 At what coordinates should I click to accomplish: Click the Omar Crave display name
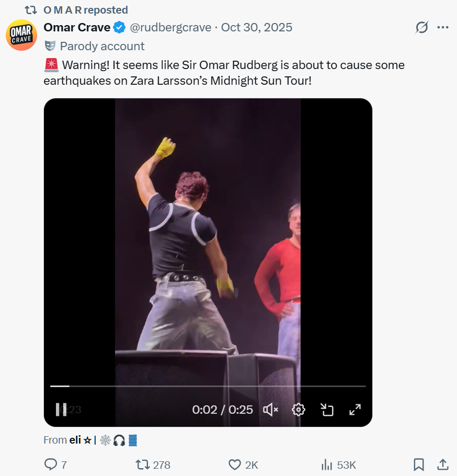point(77,27)
